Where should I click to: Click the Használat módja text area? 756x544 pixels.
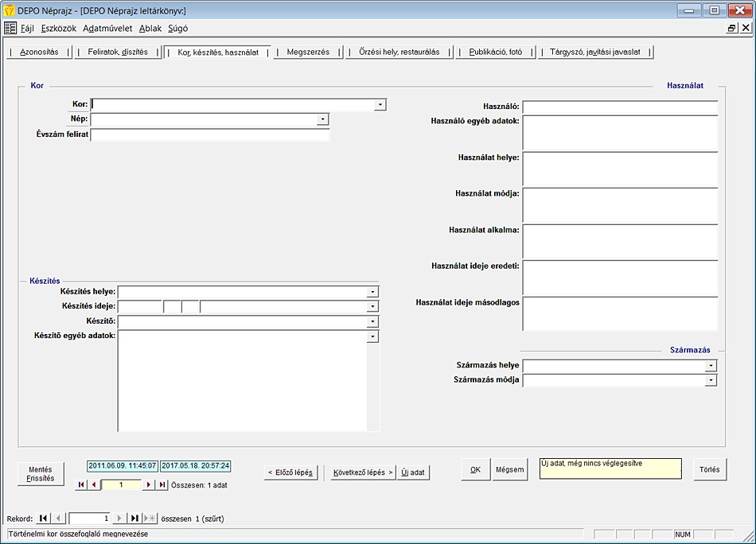tap(621, 205)
